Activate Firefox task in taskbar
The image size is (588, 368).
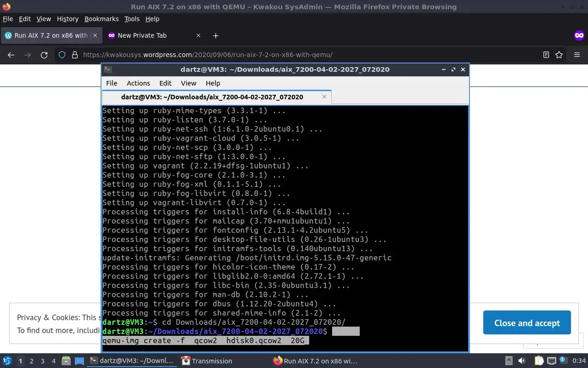[315, 361]
